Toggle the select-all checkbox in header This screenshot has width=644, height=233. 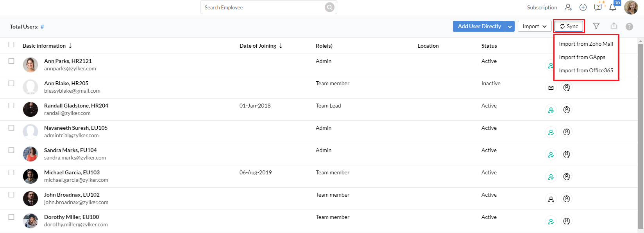11,45
